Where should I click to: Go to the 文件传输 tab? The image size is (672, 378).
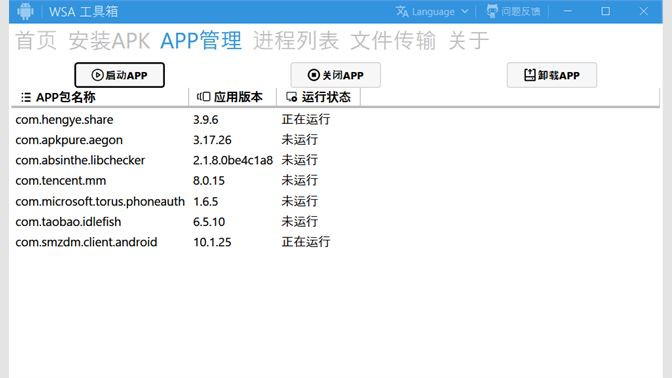click(393, 41)
